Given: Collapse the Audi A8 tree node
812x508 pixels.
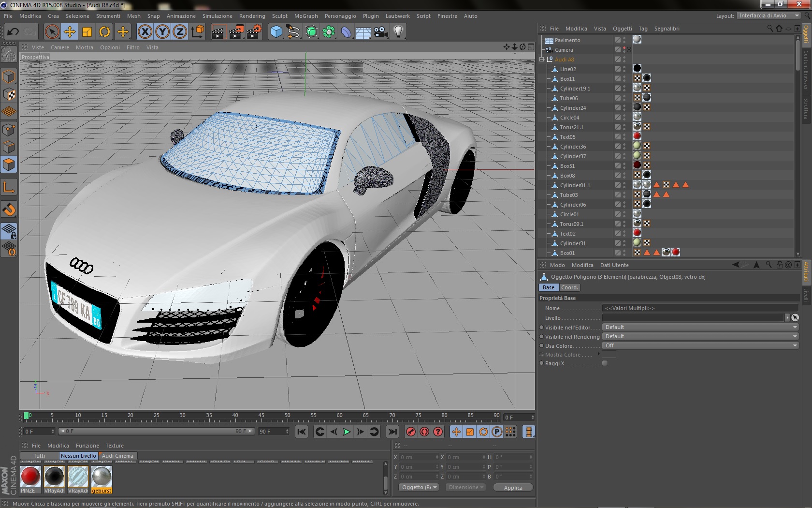Looking at the screenshot, I should click(542, 60).
